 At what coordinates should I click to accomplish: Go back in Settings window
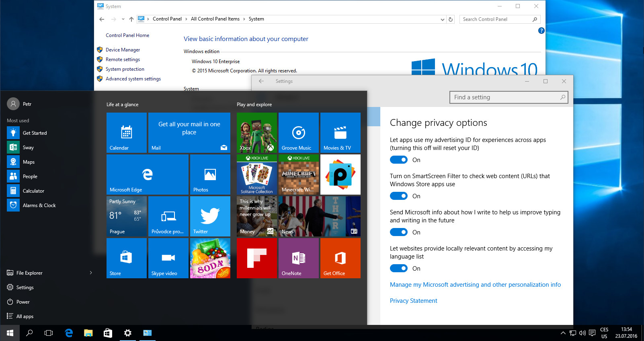tap(261, 81)
